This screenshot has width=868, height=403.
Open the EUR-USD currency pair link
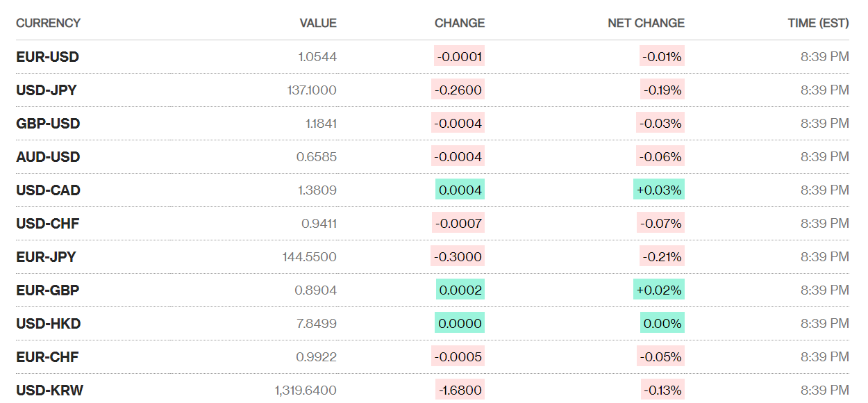click(47, 57)
